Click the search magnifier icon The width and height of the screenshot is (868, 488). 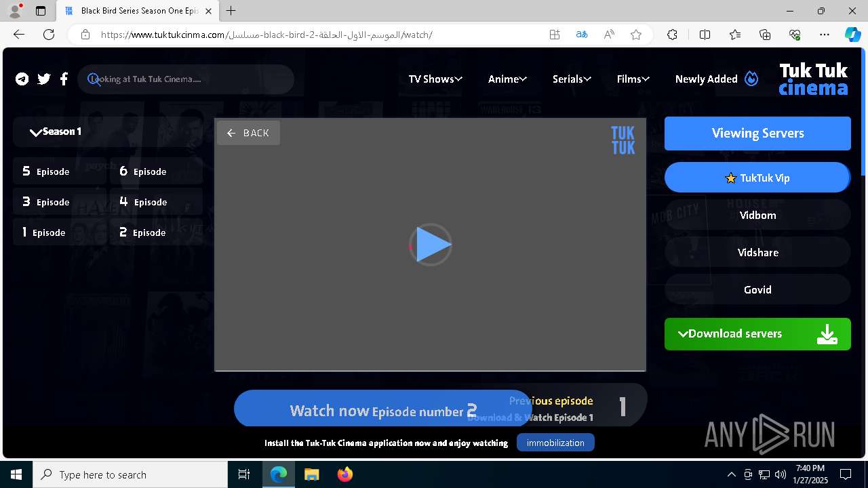tap(94, 79)
